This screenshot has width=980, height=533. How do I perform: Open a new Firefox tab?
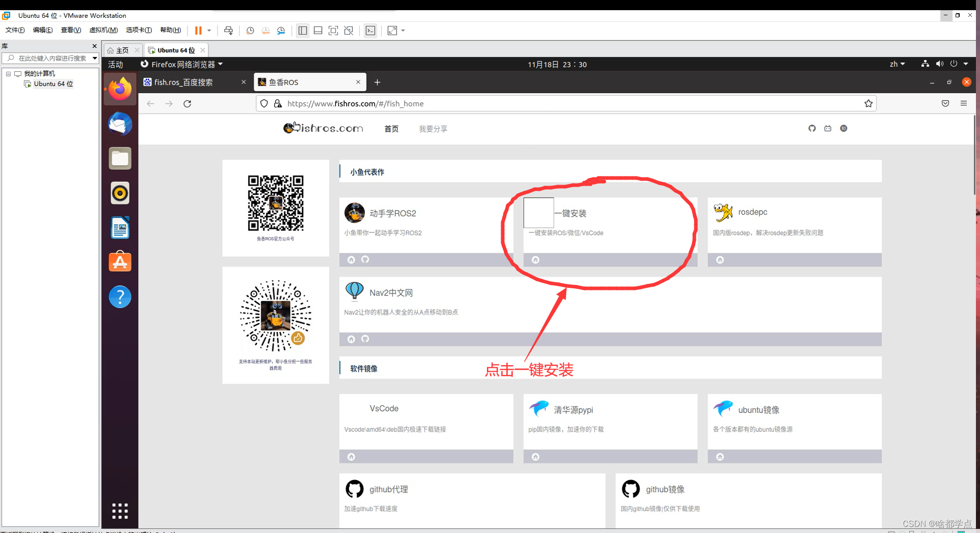(x=377, y=82)
